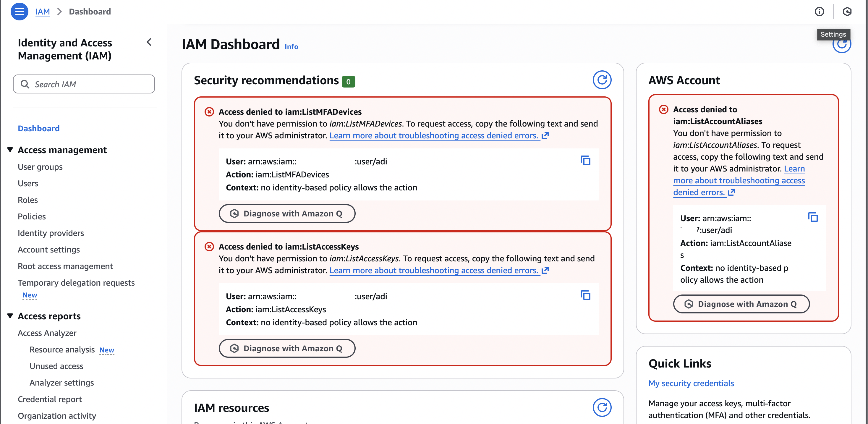Click the Info link beside IAM Dashboard title
868x424 pixels.
tap(291, 46)
